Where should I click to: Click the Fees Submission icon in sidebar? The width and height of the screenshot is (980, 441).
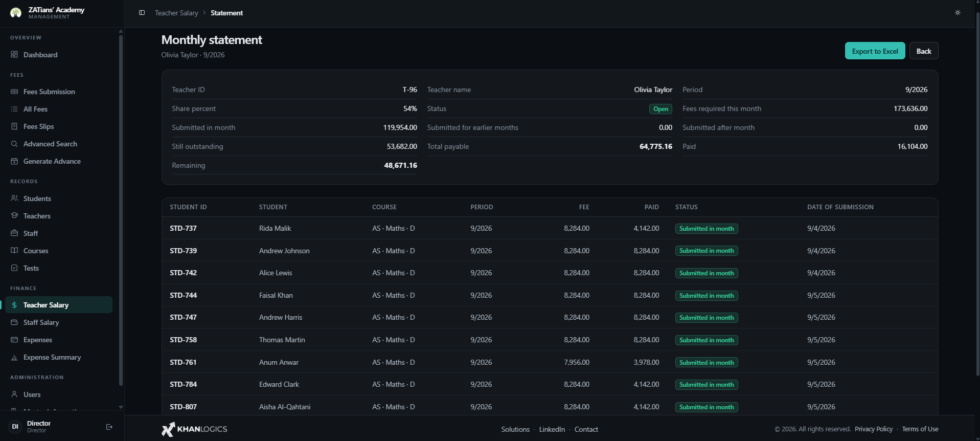coord(14,92)
